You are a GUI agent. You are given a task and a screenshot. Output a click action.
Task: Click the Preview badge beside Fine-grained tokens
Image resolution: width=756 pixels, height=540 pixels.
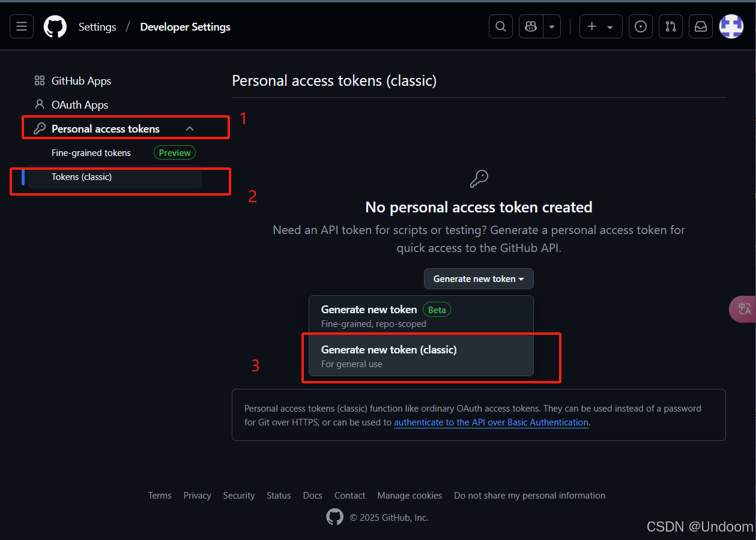(175, 153)
